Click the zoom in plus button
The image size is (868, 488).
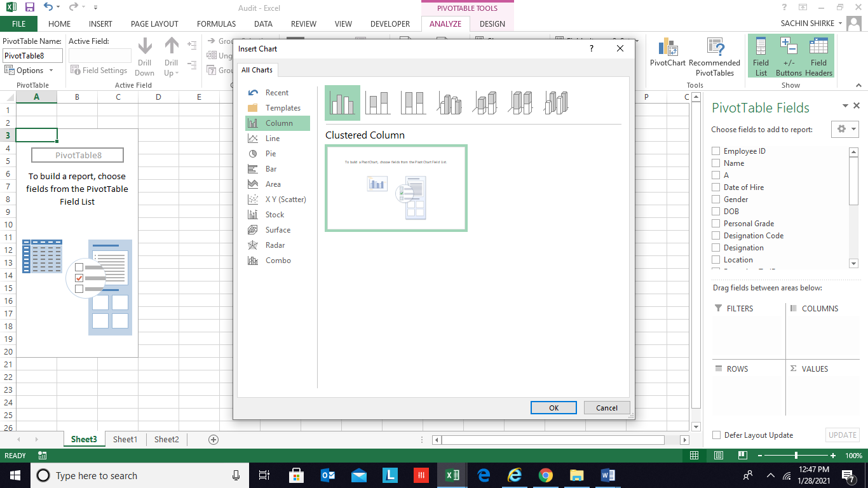(833, 456)
